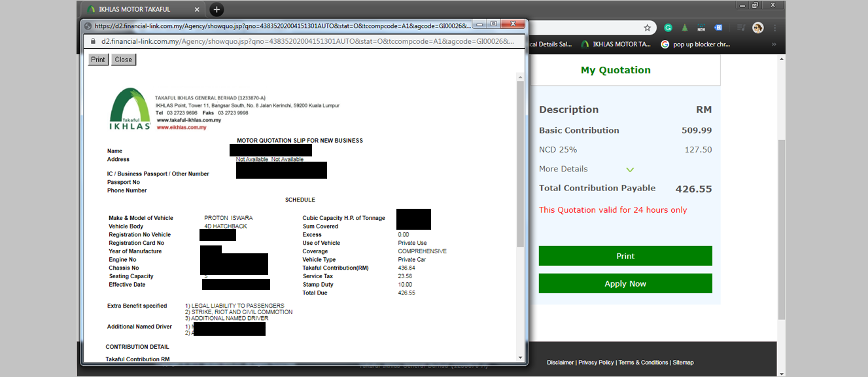Open the Chrome three-dot menu

tap(775, 27)
